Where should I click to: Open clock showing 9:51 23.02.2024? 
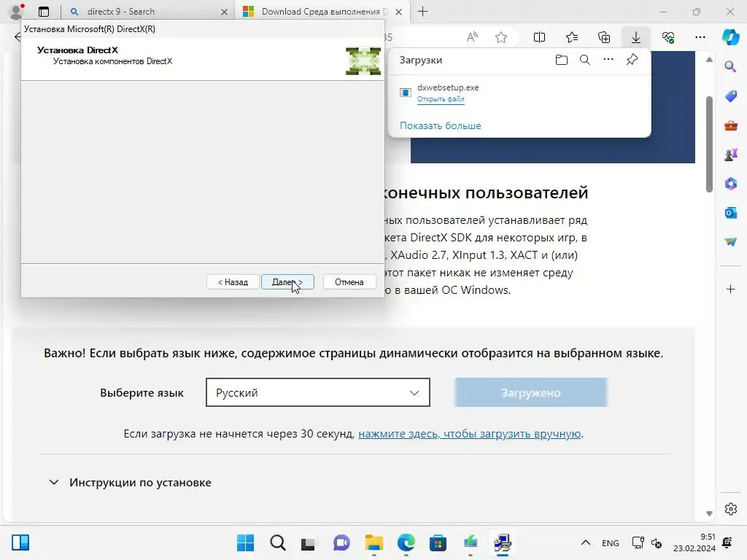click(694, 542)
